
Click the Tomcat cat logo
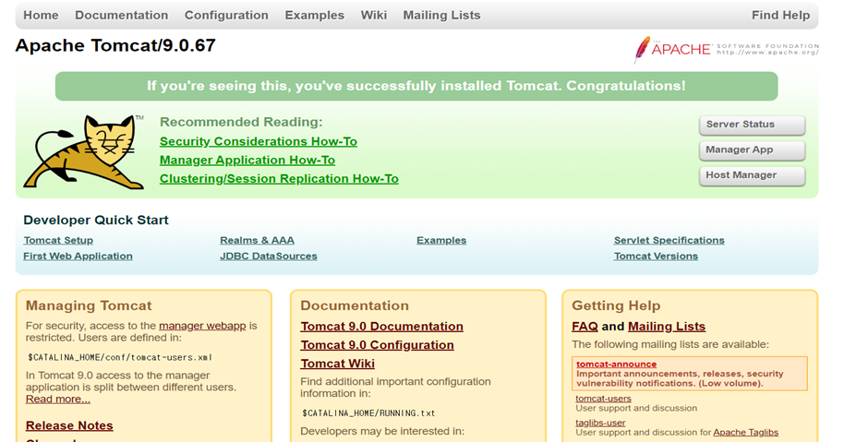[83, 152]
